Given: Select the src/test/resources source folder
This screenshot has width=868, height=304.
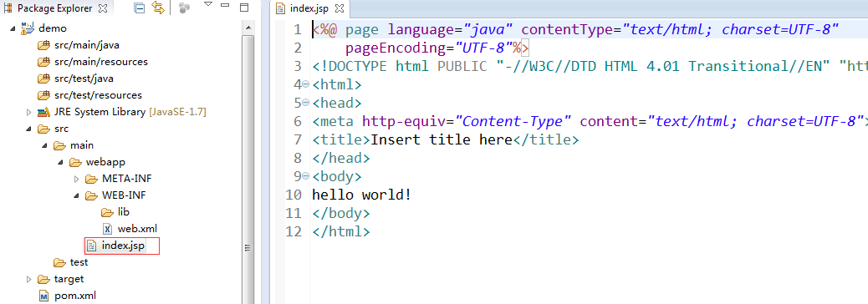Looking at the screenshot, I should 98,95.
